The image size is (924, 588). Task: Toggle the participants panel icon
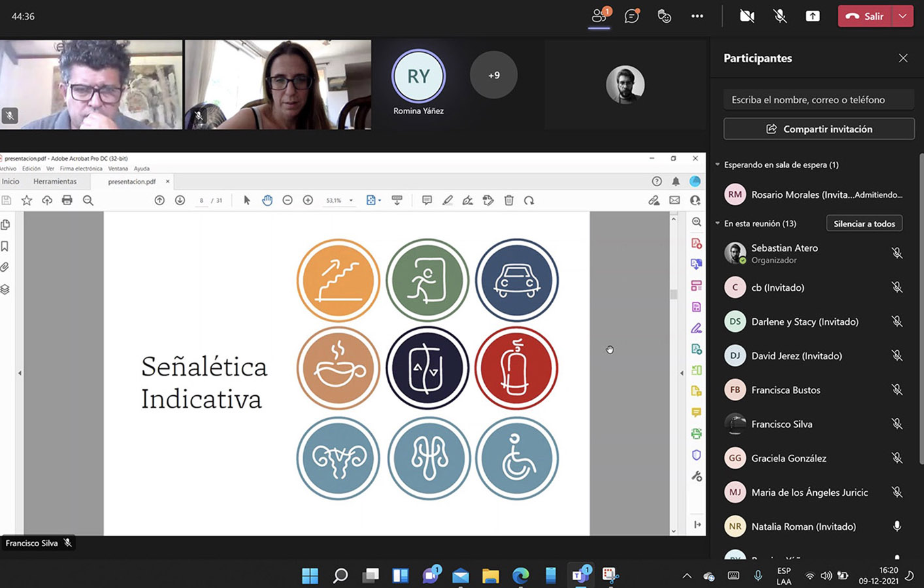(x=599, y=16)
